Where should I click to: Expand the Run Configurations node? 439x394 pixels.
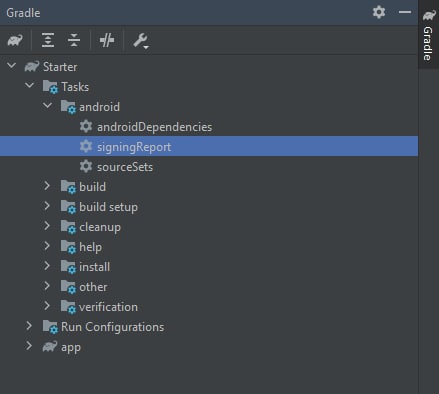click(29, 326)
